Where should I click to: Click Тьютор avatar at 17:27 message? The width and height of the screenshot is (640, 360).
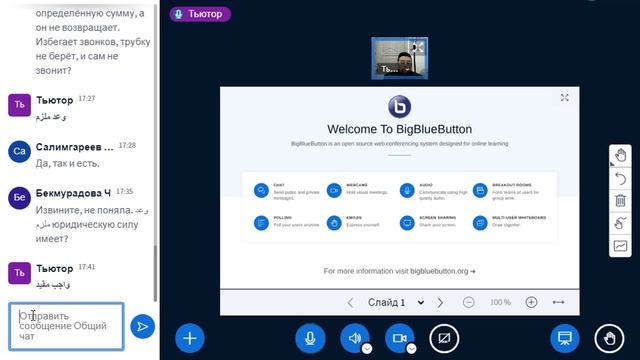(x=19, y=105)
